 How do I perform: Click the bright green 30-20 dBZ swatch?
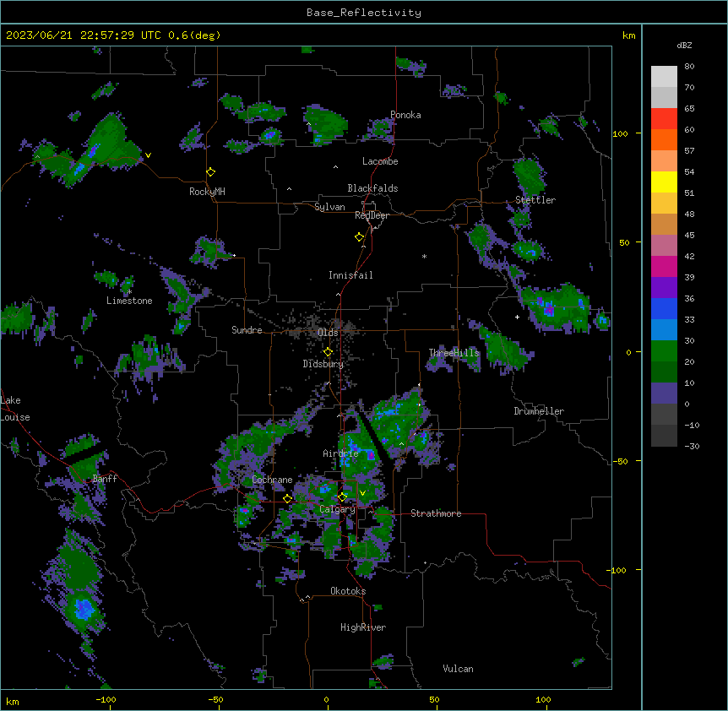(664, 351)
